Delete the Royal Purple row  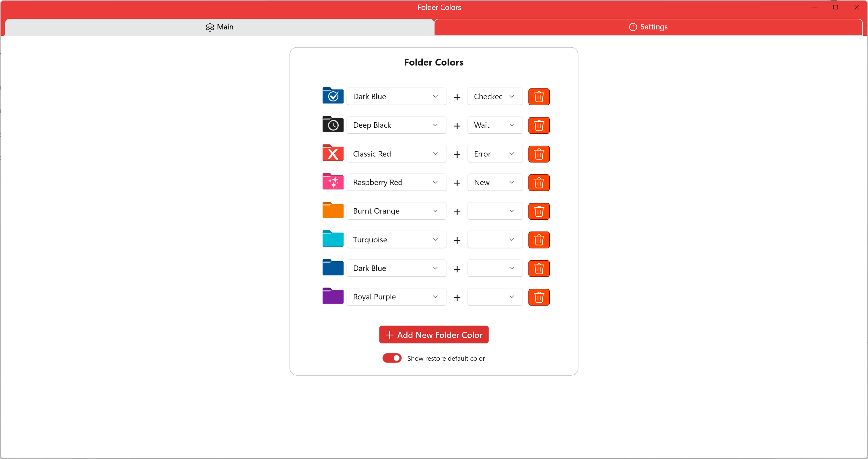(538, 297)
